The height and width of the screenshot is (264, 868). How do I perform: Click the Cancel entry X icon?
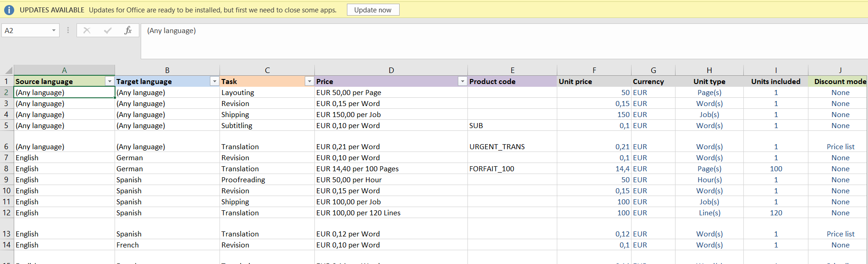coord(87,30)
